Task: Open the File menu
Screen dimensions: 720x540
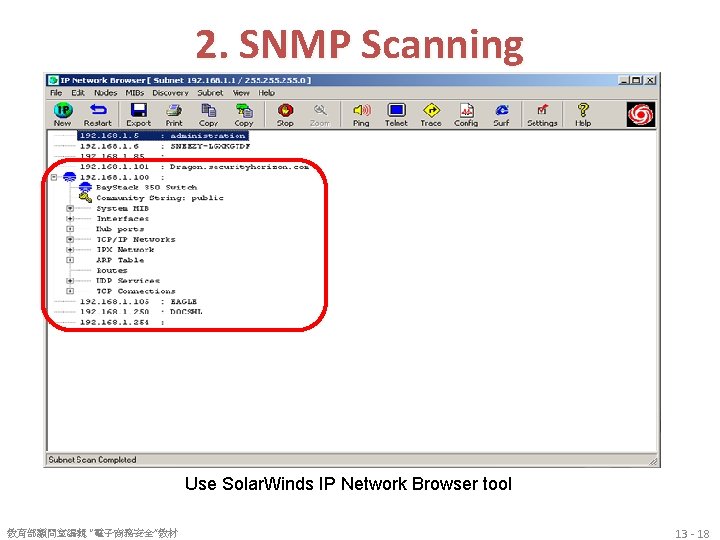Action: (56, 93)
